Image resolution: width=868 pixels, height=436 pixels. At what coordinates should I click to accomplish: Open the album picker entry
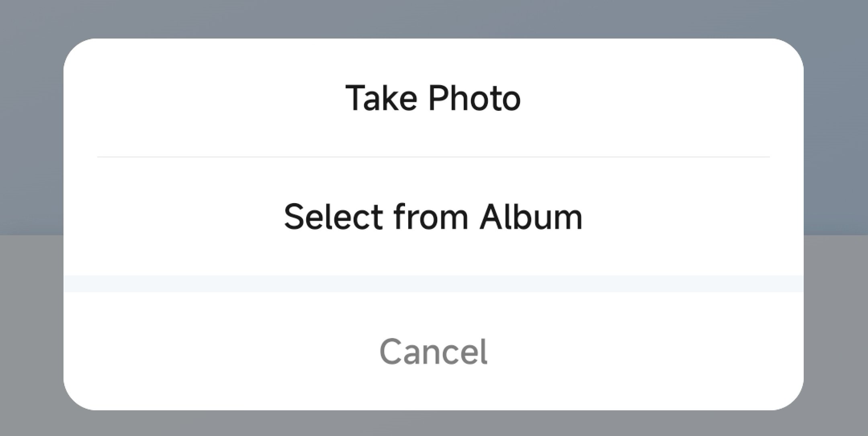433,217
